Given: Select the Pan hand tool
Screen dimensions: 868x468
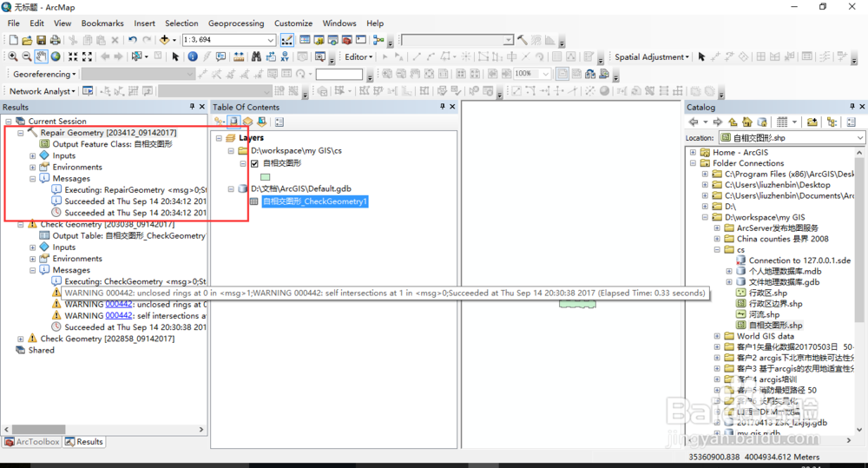Looking at the screenshot, I should click(x=41, y=56).
